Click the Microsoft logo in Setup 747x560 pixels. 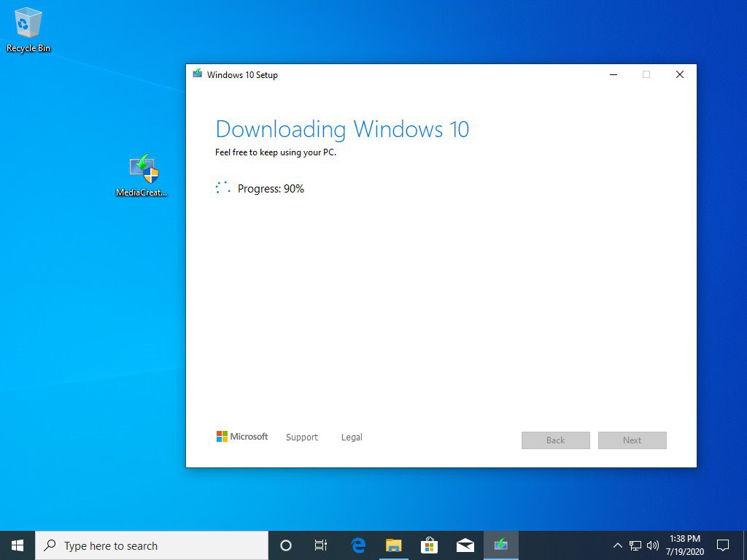pos(242,437)
